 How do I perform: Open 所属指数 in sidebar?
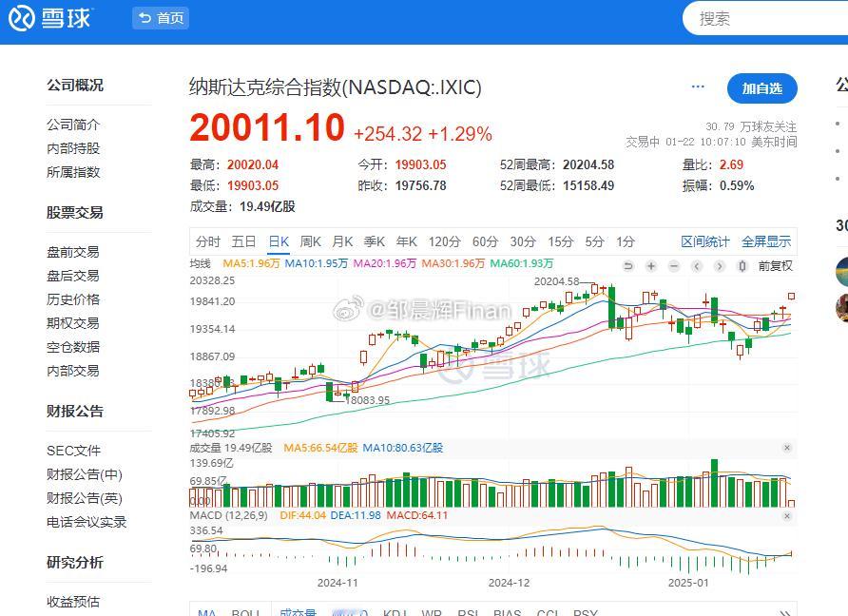pos(73,172)
